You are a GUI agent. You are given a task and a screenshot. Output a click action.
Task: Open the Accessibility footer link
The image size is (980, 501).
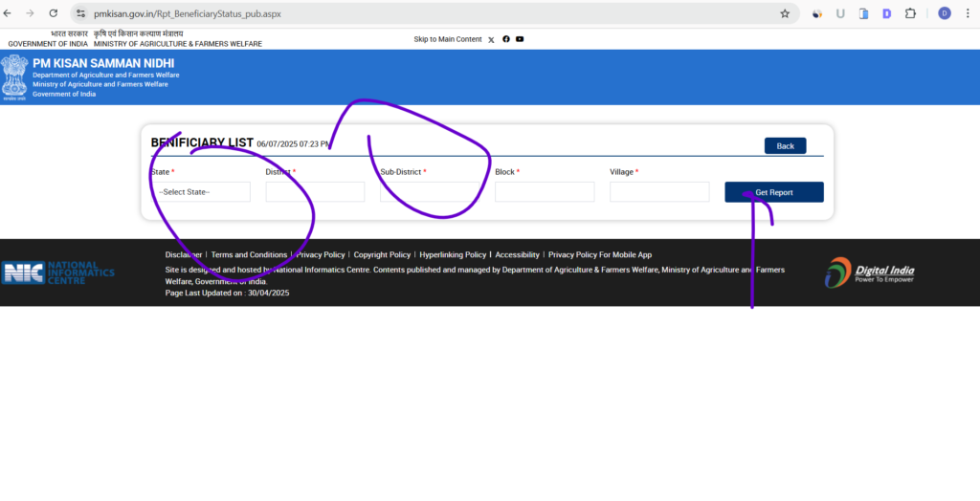click(x=517, y=255)
